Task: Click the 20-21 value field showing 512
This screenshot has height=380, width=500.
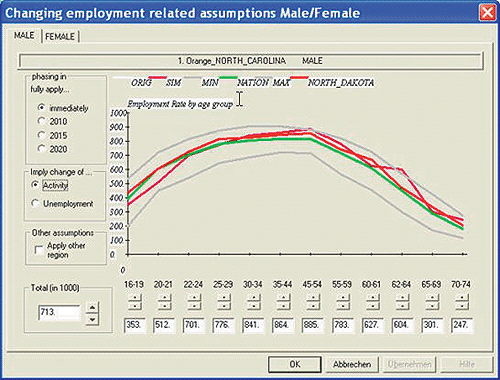Action: (164, 325)
